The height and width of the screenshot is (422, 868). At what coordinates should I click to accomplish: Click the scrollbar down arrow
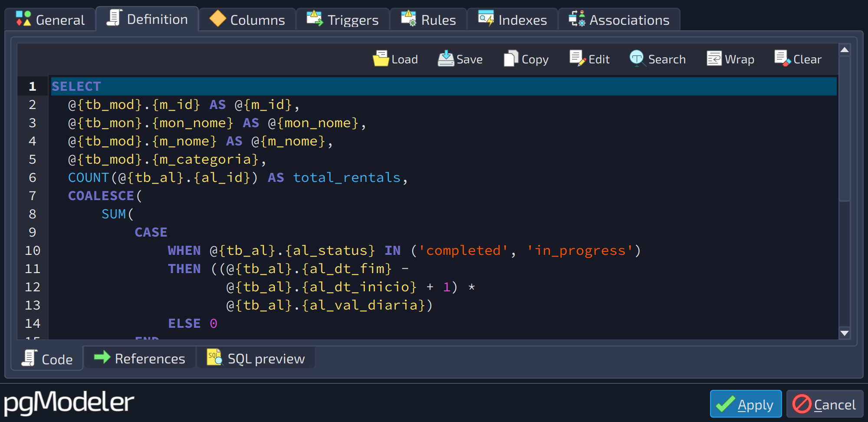coord(845,333)
